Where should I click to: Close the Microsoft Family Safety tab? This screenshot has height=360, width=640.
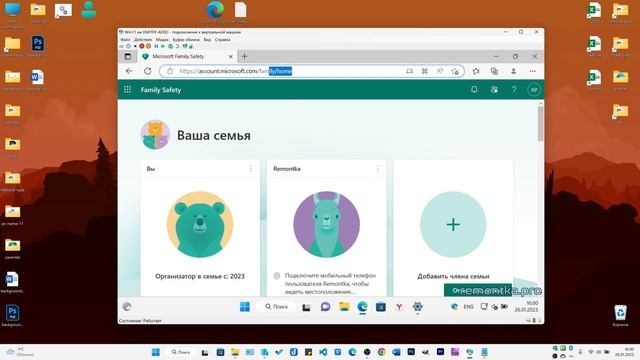pyautogui.click(x=231, y=57)
